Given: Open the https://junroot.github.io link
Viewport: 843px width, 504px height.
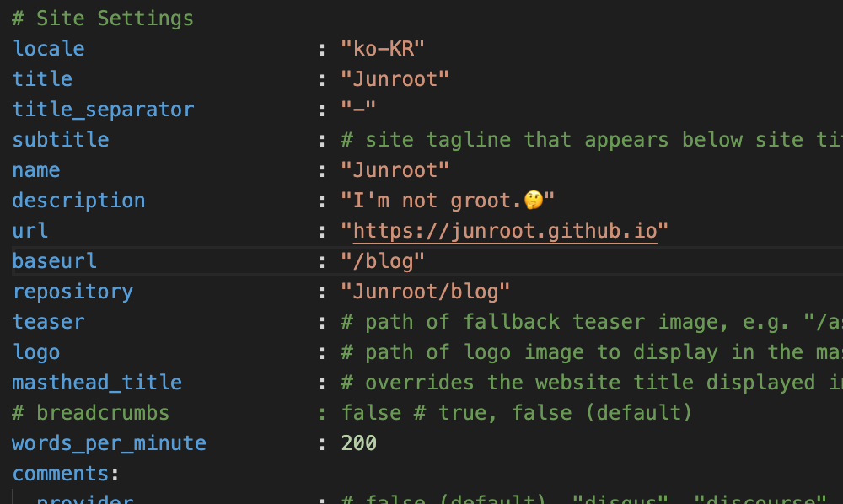Looking at the screenshot, I should click(504, 231).
